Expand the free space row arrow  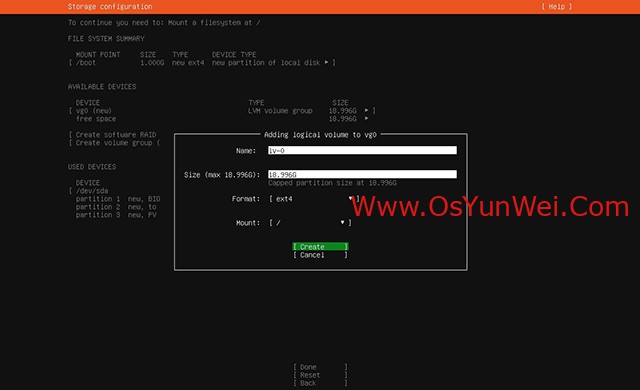[x=366, y=119]
